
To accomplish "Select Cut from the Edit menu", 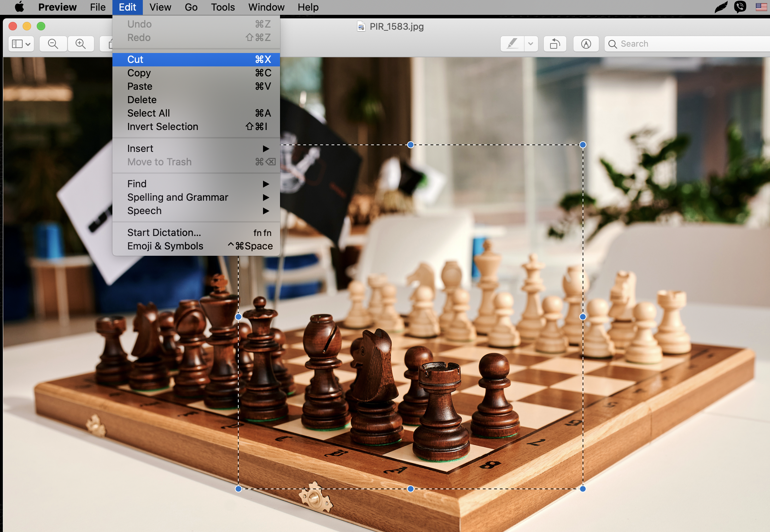I will pyautogui.click(x=197, y=58).
